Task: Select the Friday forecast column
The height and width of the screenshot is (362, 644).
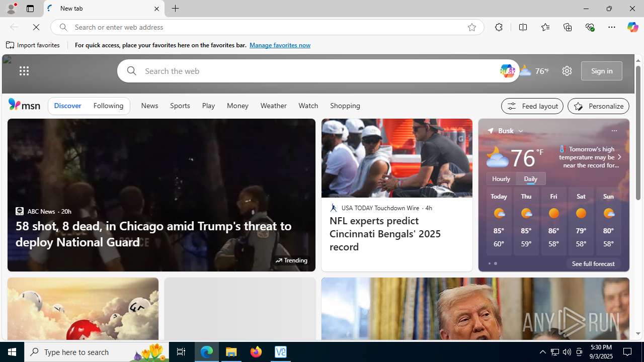Action: tap(553, 221)
